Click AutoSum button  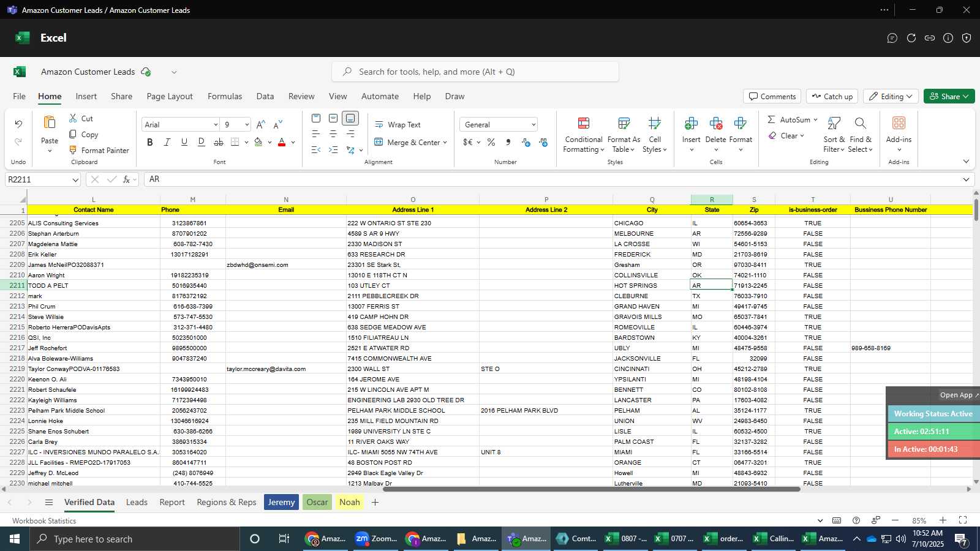pyautogui.click(x=790, y=119)
